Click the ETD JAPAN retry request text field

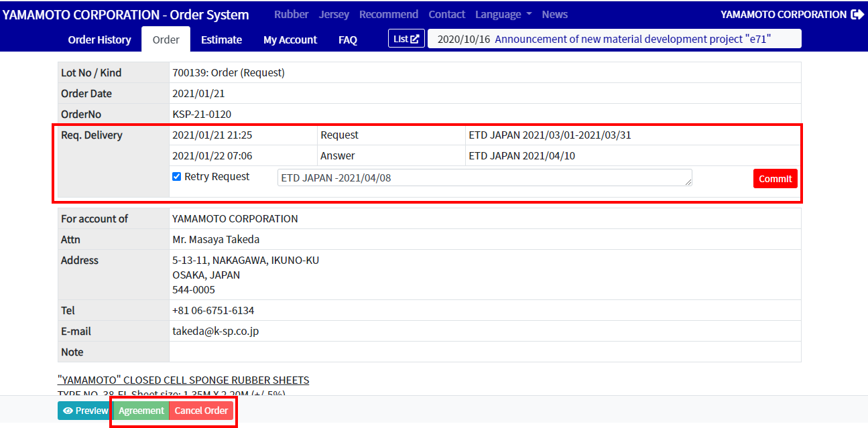click(x=485, y=177)
